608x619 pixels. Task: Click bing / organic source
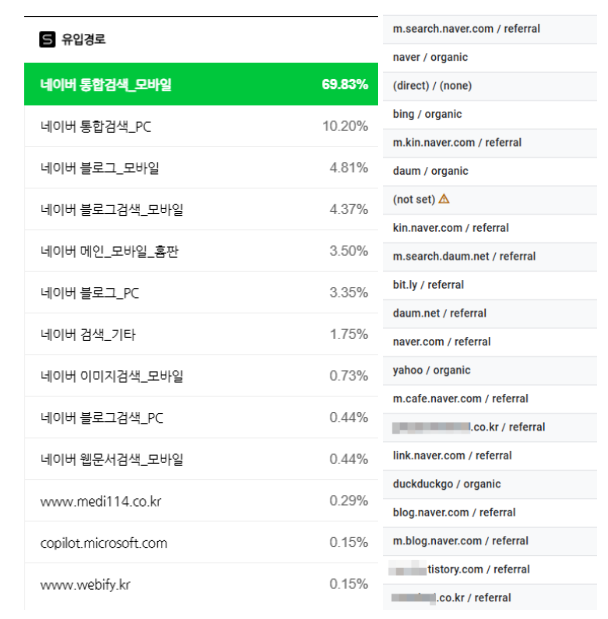point(490,114)
